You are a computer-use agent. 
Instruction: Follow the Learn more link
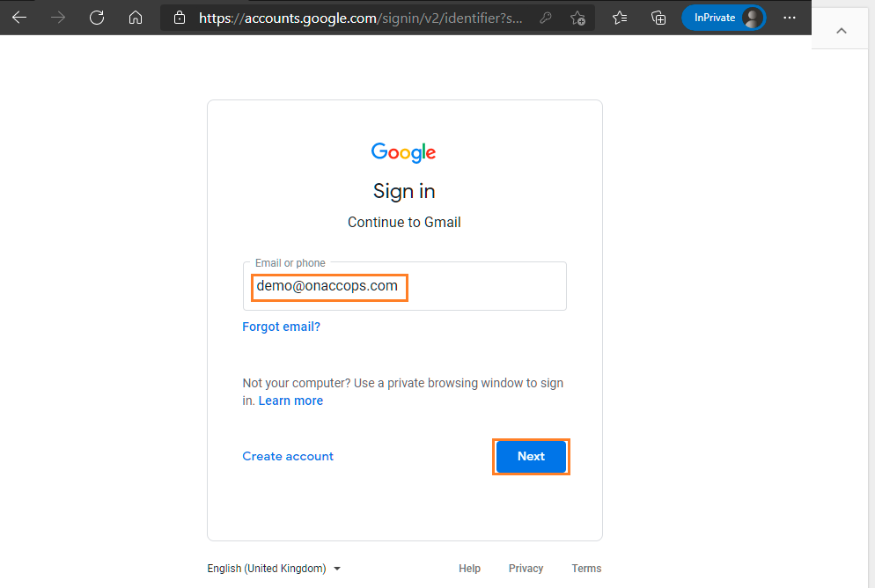[x=290, y=401]
